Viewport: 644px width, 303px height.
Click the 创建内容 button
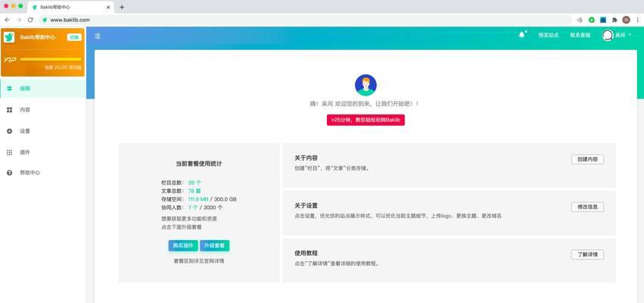coord(586,160)
